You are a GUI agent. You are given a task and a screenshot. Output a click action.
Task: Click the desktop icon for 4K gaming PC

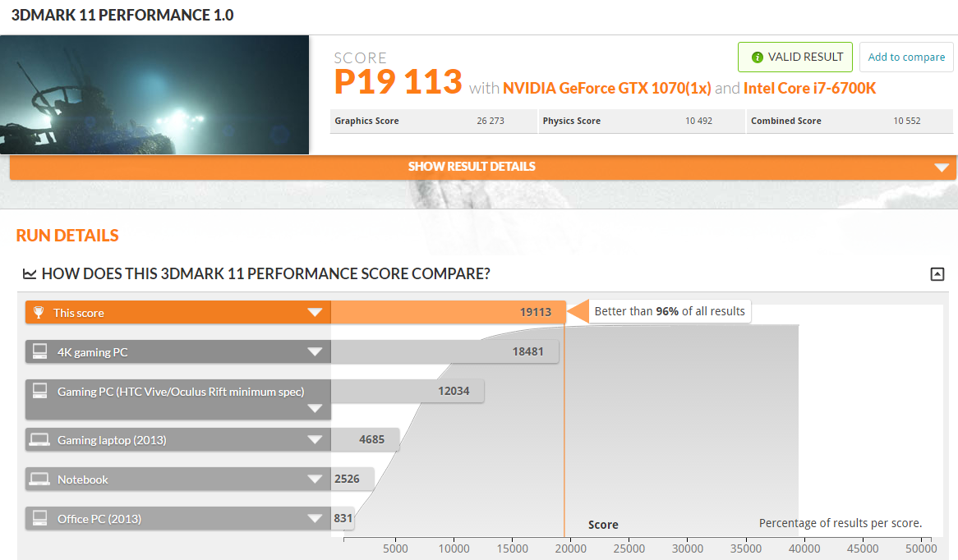coord(39,351)
